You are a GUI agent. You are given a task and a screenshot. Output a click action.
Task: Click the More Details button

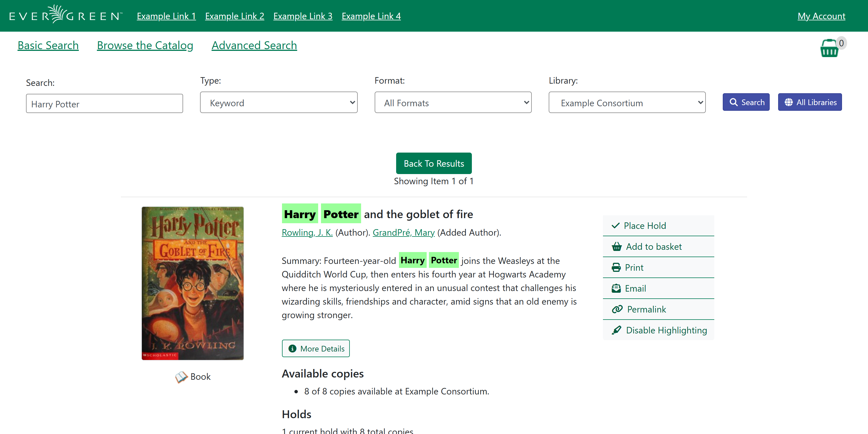[316, 348]
